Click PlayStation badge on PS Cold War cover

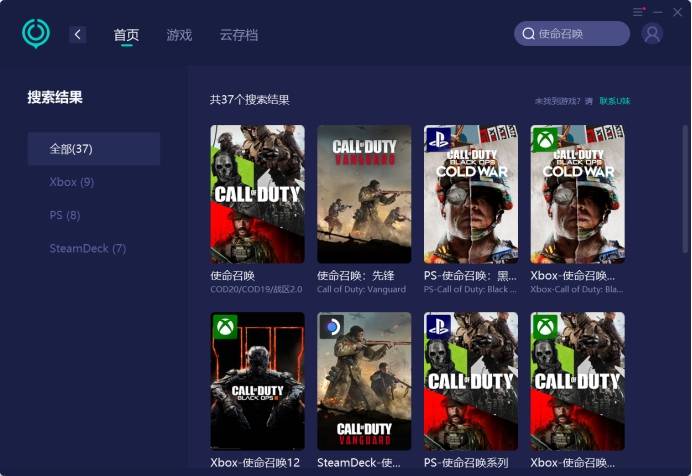pos(437,138)
